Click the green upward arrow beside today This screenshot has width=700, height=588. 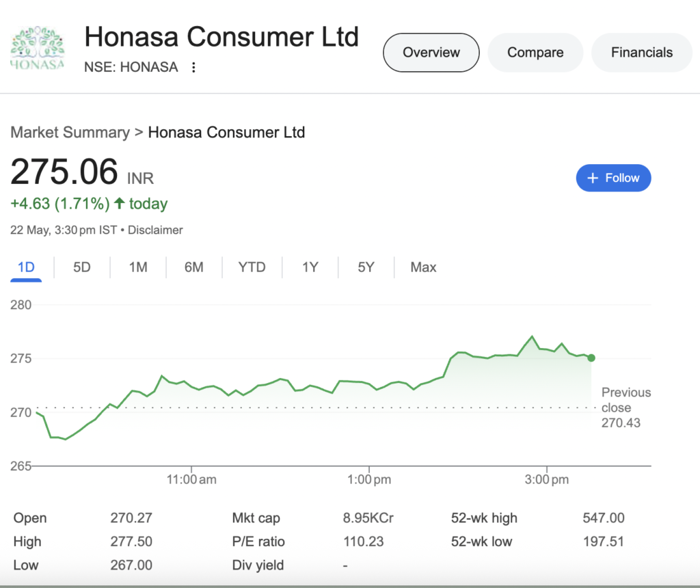[119, 204]
